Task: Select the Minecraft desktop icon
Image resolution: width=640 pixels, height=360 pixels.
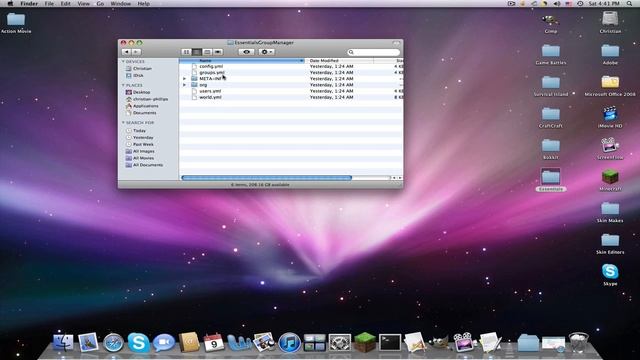Action: click(610, 180)
